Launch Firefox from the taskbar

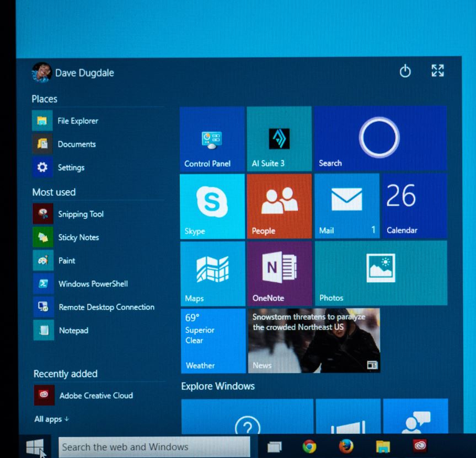346,446
